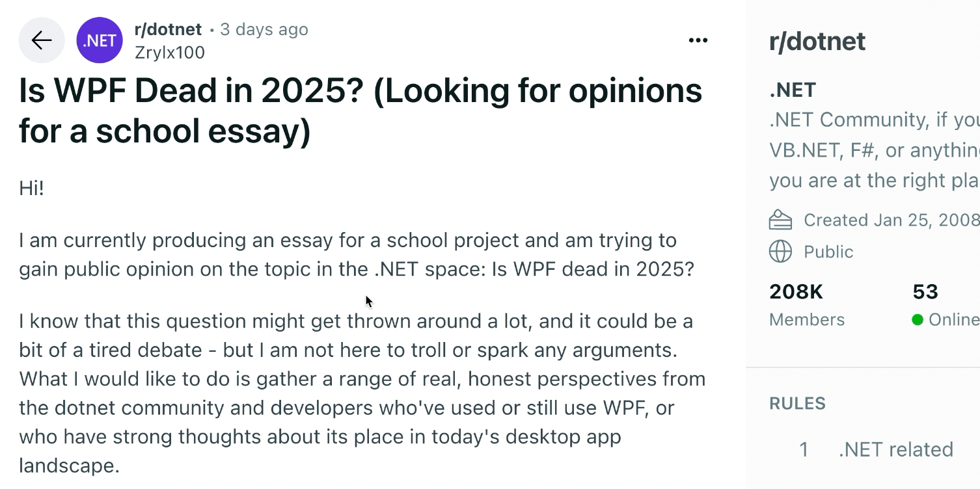This screenshot has width=980, height=489.
Task: Expand the truncated community description text
Action: point(872,150)
